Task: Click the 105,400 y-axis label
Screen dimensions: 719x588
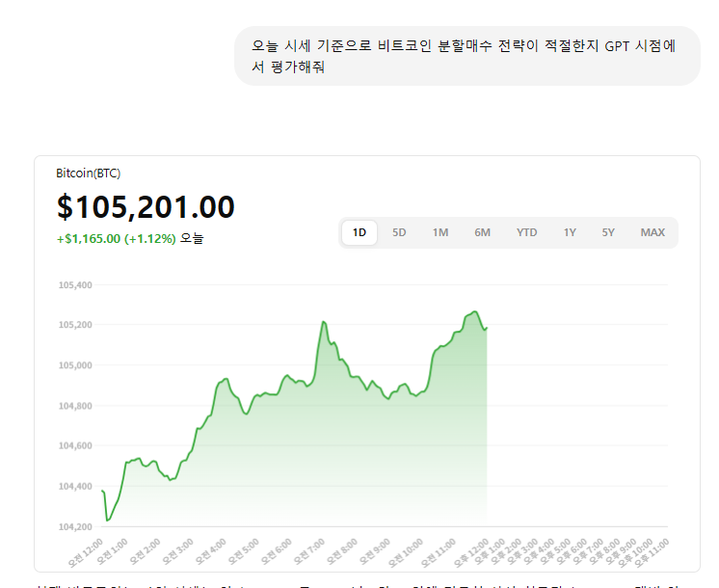Action: point(75,285)
